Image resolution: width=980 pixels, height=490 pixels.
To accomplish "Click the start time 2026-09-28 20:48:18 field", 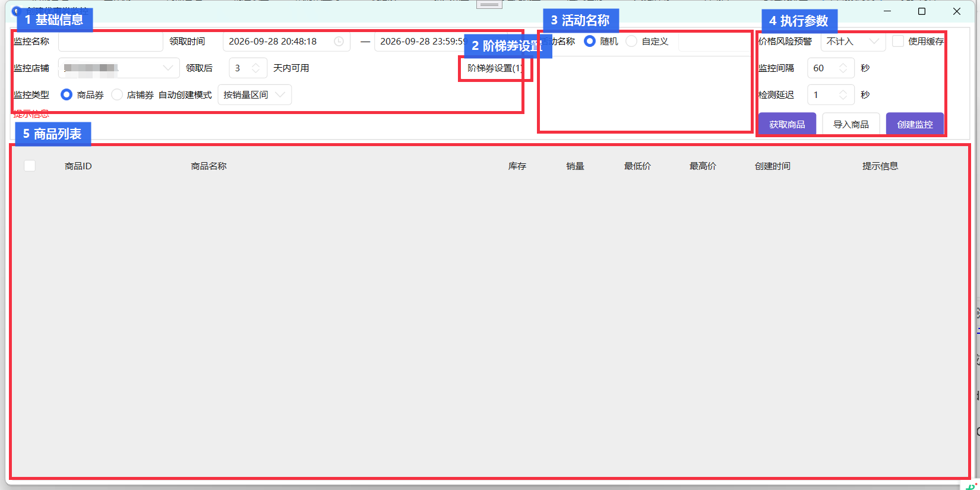I will 286,42.
